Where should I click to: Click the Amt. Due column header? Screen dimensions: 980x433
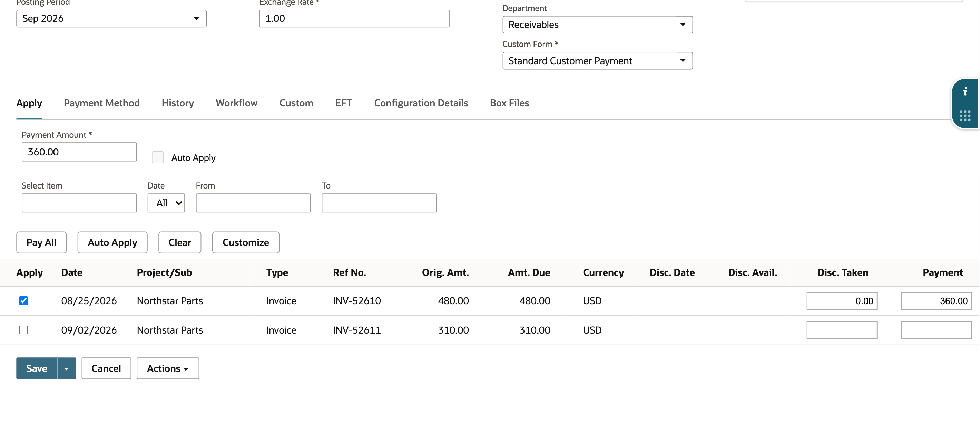point(529,273)
